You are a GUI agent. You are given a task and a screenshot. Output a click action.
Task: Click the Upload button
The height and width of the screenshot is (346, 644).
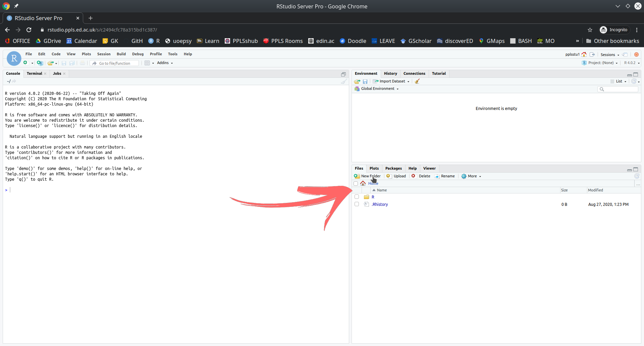[x=396, y=176]
